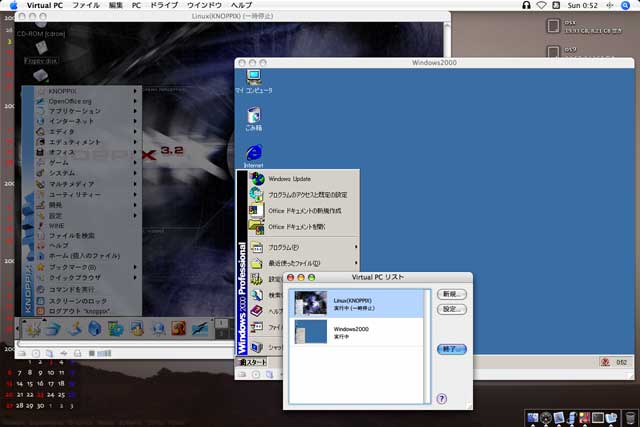640x427 pixels.
Task: Click the Spotlight search icon in the menu bar
Action: point(625,5)
